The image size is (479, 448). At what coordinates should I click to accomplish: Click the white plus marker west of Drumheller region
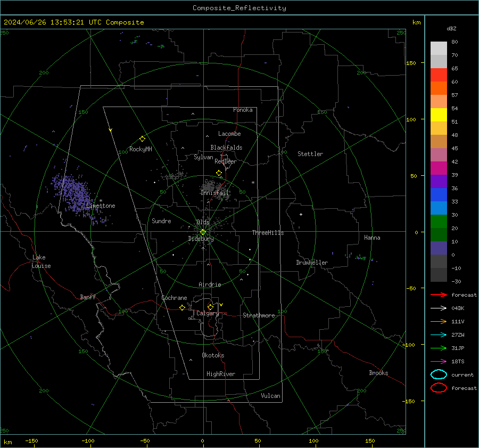click(301, 214)
